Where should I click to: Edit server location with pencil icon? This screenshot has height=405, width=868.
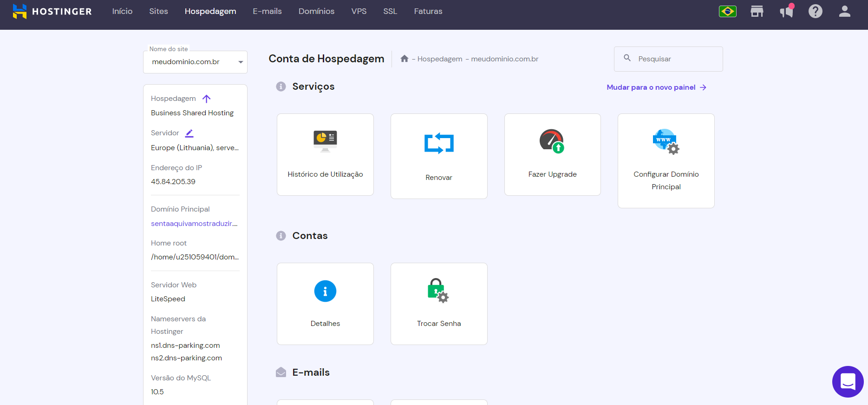point(189,133)
